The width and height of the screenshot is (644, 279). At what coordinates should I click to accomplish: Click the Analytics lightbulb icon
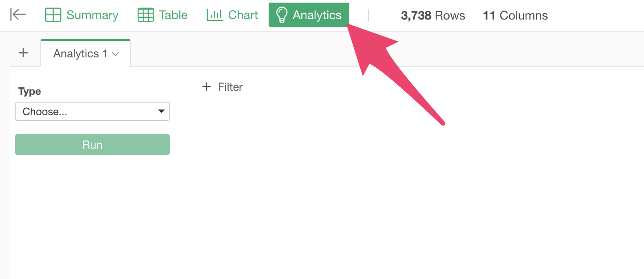[282, 15]
